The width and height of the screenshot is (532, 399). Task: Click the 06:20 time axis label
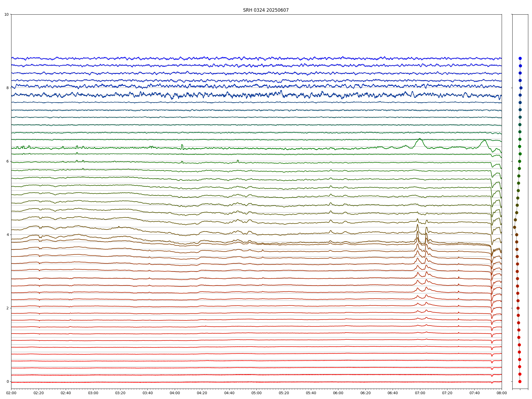365,393
